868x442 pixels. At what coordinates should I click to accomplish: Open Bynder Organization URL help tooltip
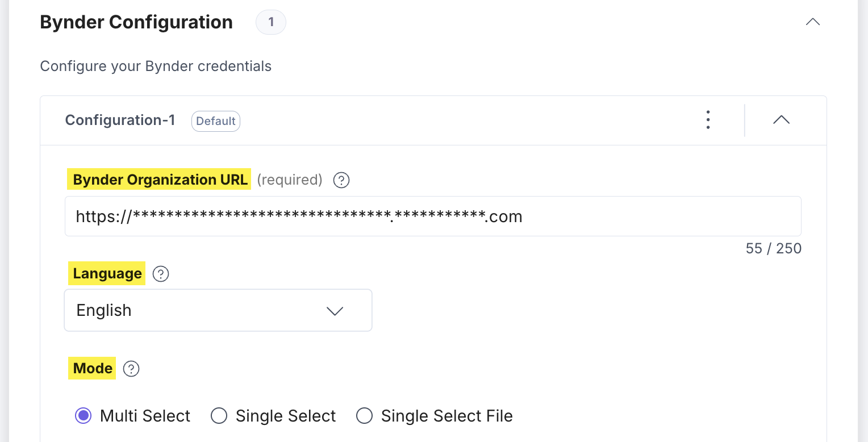click(341, 180)
